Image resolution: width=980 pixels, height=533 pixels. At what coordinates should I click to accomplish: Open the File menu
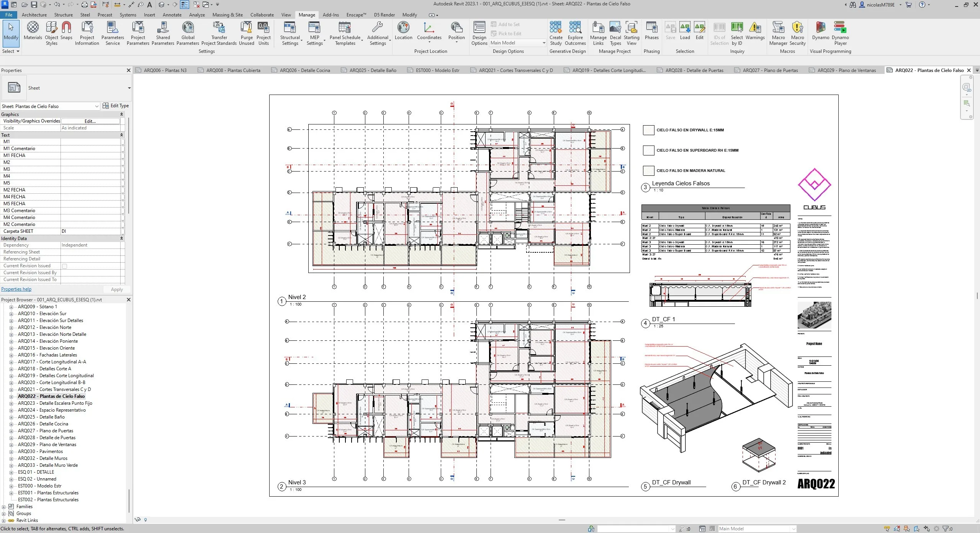point(9,15)
